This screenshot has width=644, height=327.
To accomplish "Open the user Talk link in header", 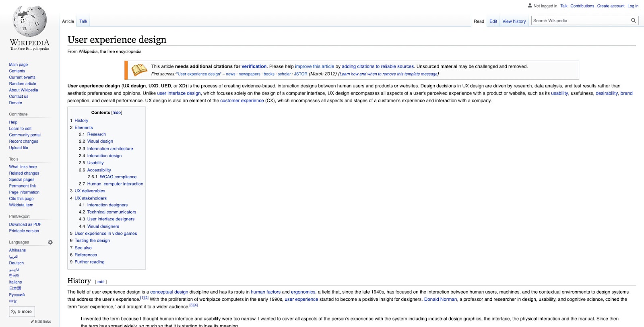I will coord(564,6).
